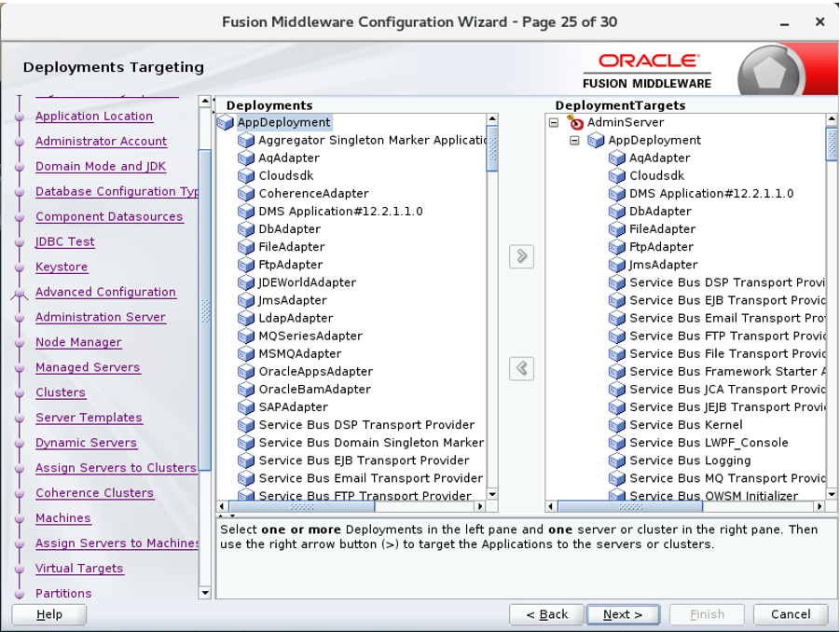The width and height of the screenshot is (840, 632).
Task: Click the Service Bus MQ Transport cube icon
Action: click(617, 478)
